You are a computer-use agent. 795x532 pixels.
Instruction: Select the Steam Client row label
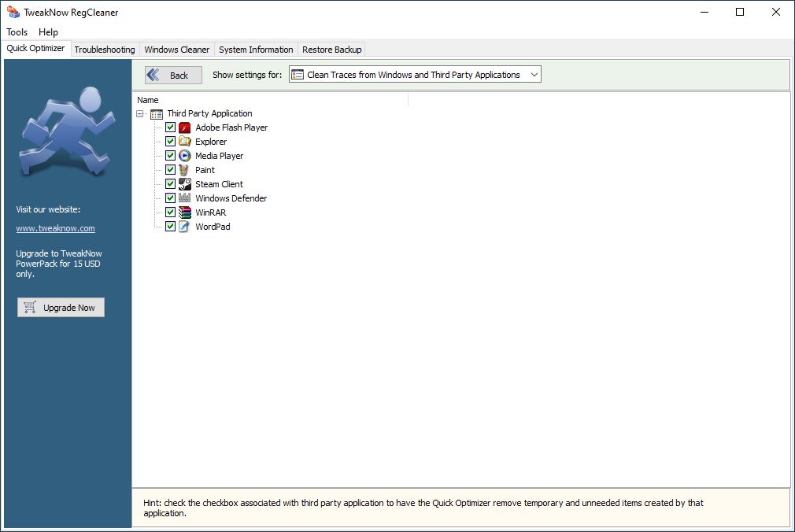(219, 185)
